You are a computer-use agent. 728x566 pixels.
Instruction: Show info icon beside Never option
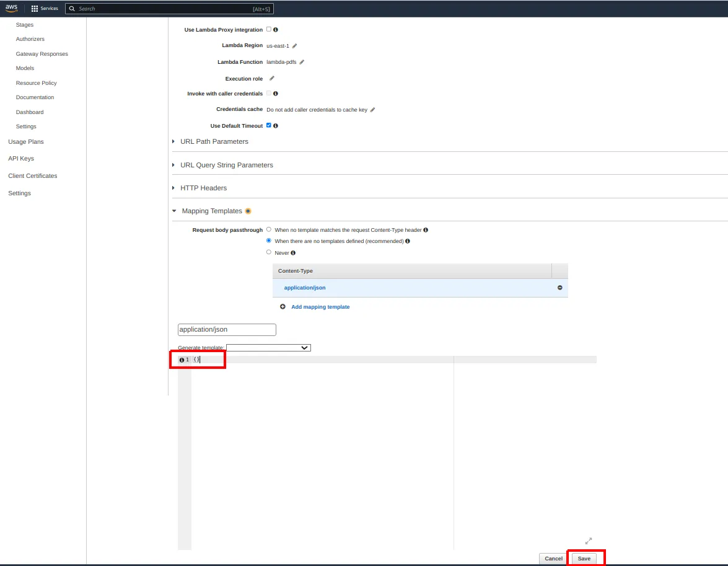click(293, 253)
